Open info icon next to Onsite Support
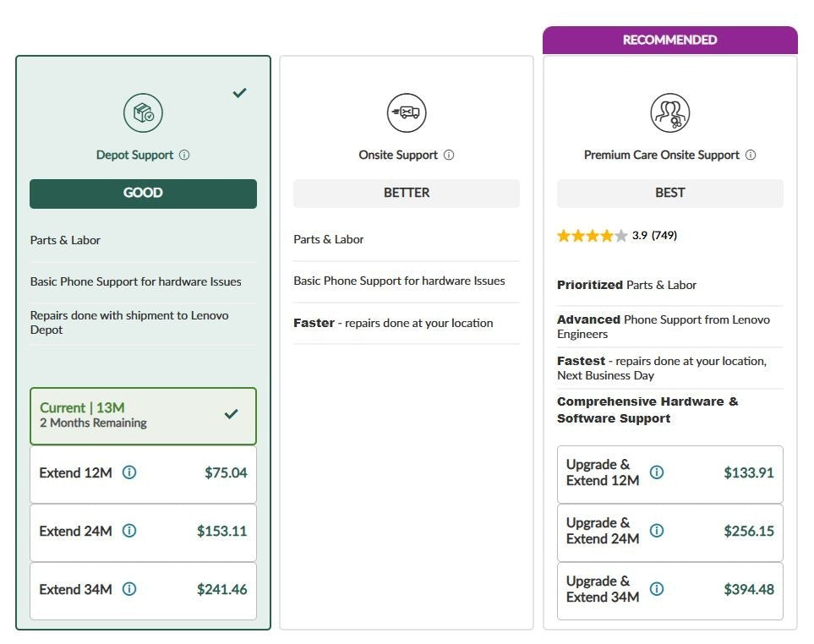Image resolution: width=814 pixels, height=644 pixels. [x=449, y=155]
